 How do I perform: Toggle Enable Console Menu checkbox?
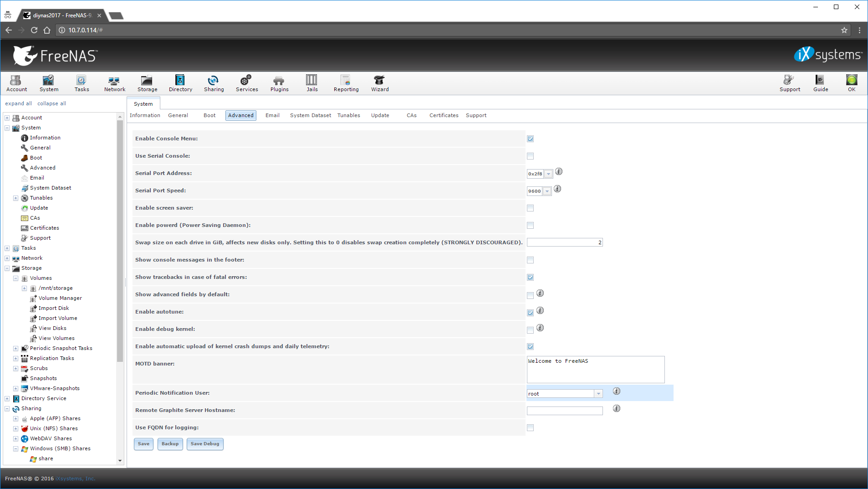(530, 139)
